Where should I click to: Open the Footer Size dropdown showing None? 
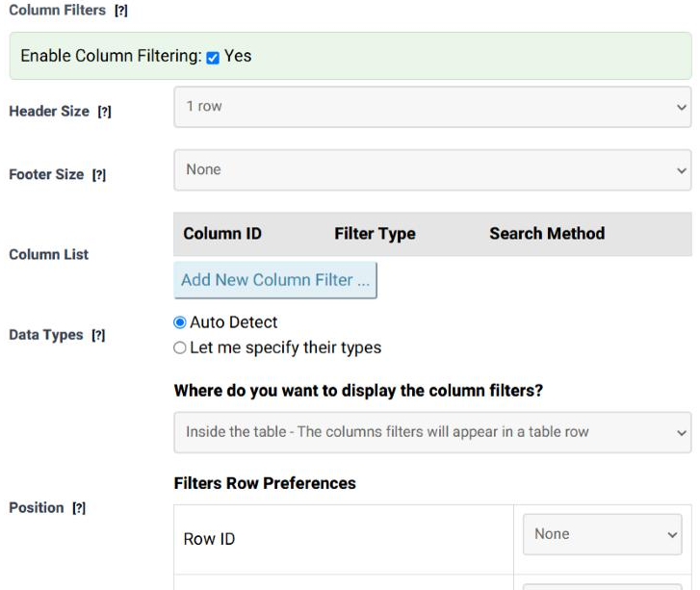pyautogui.click(x=432, y=170)
